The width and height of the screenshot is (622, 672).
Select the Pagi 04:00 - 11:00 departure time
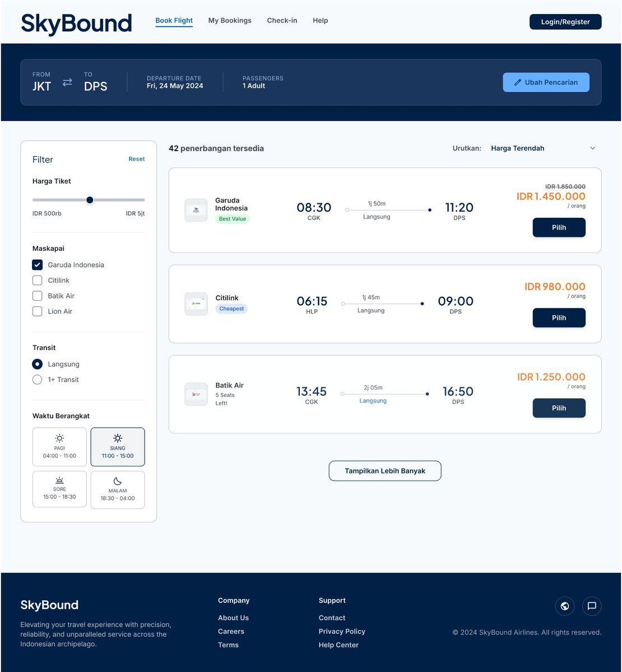[59, 447]
